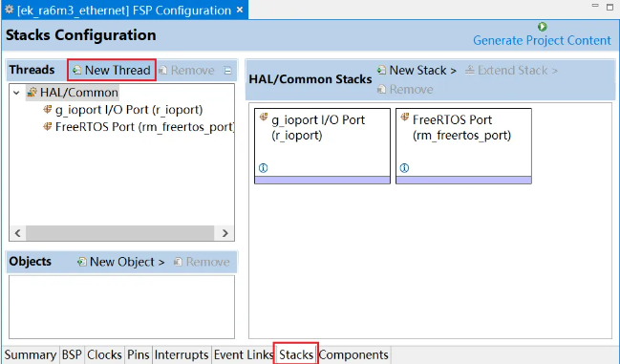The height and width of the screenshot is (364, 620).
Task: Go to the Event Links tab
Action: pyautogui.click(x=244, y=354)
